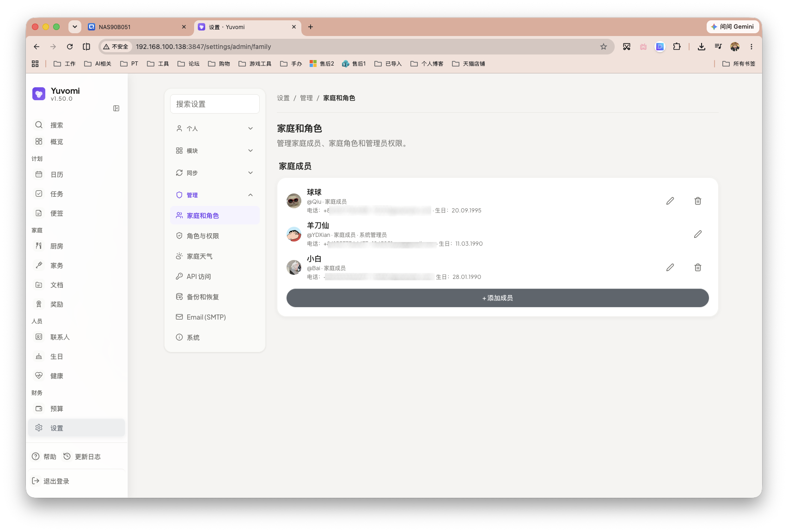This screenshot has width=788, height=532.
Task: View 更新日志 changelog
Action: click(x=82, y=457)
